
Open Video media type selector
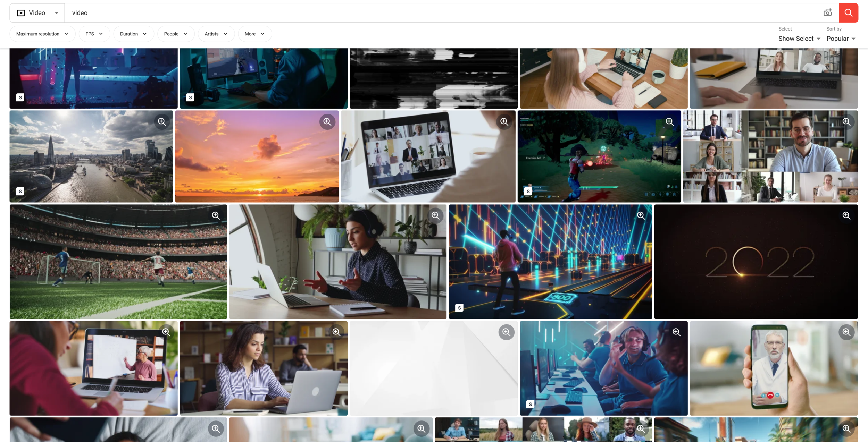37,13
